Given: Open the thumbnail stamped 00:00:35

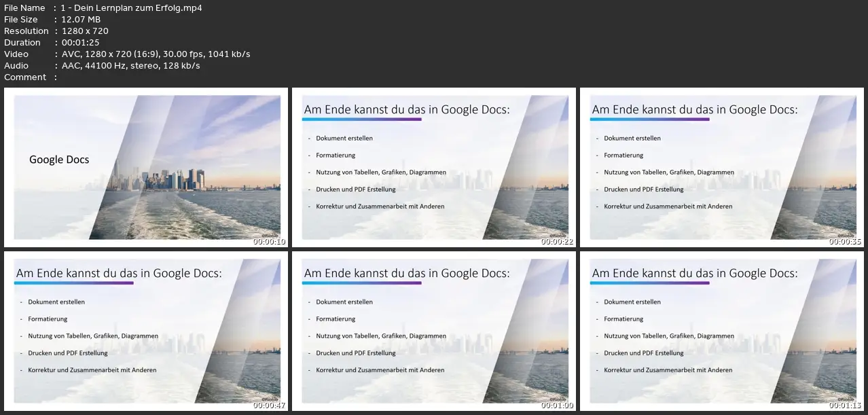Looking at the screenshot, I should (721, 167).
